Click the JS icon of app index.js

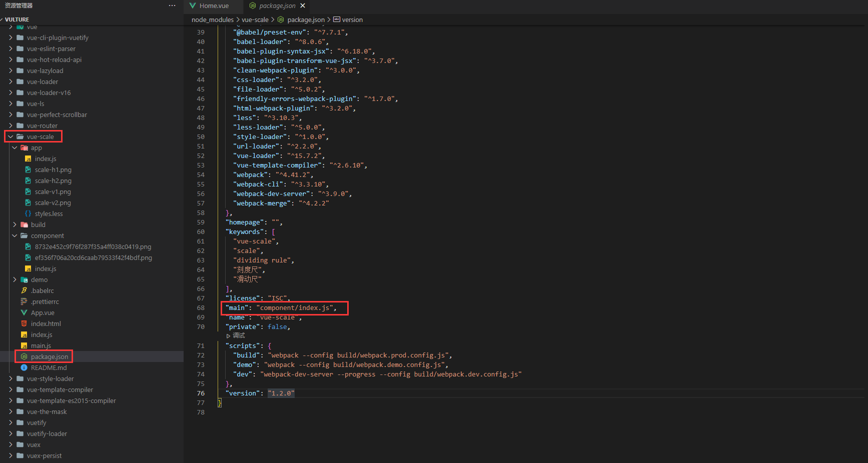[x=28, y=158]
